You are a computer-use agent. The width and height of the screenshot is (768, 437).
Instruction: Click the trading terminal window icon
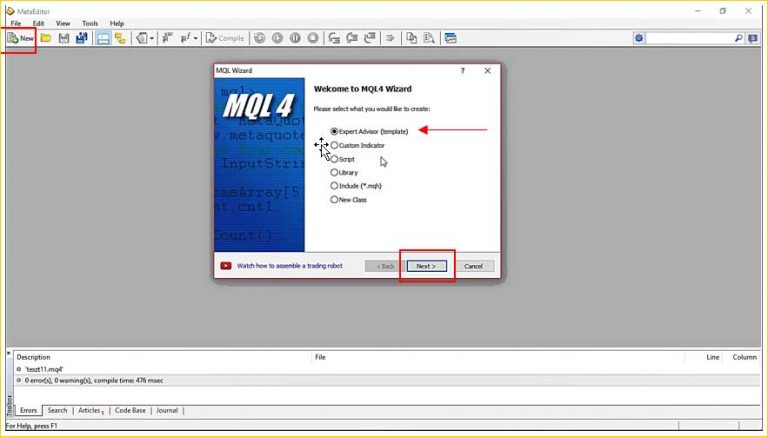451,38
